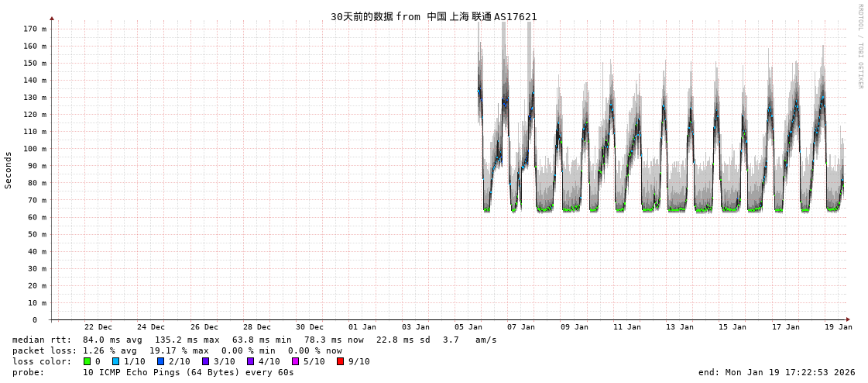Click the chart title with AS17621
This screenshot has width=868, height=383.
pos(434,16)
